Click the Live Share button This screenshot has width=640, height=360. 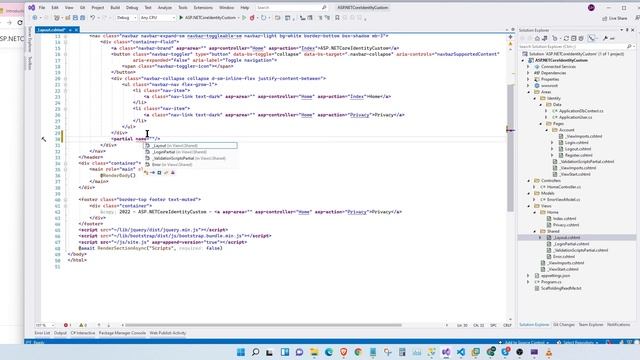(x=615, y=18)
